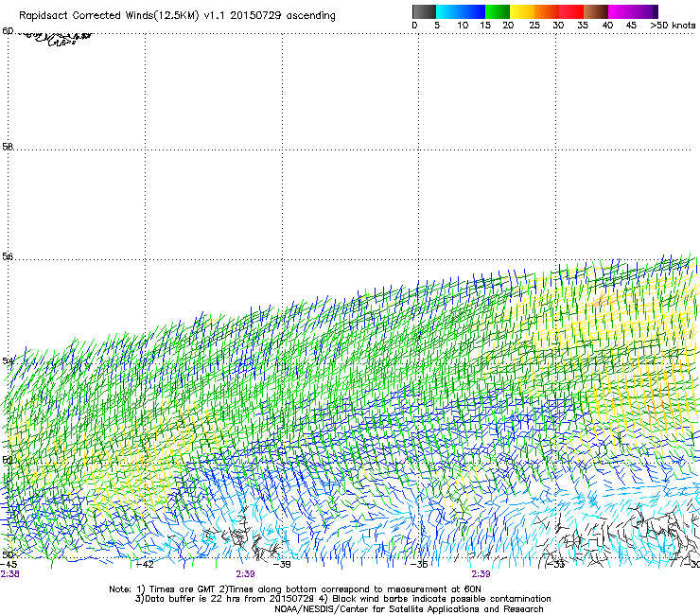700x615 pixels.
Task: Click the 54 latitude axis label
Action: point(8,360)
